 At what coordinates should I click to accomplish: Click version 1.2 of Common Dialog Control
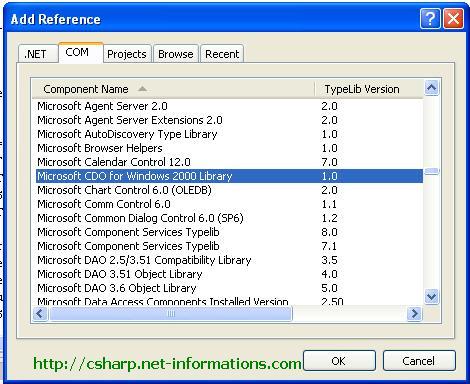(329, 218)
